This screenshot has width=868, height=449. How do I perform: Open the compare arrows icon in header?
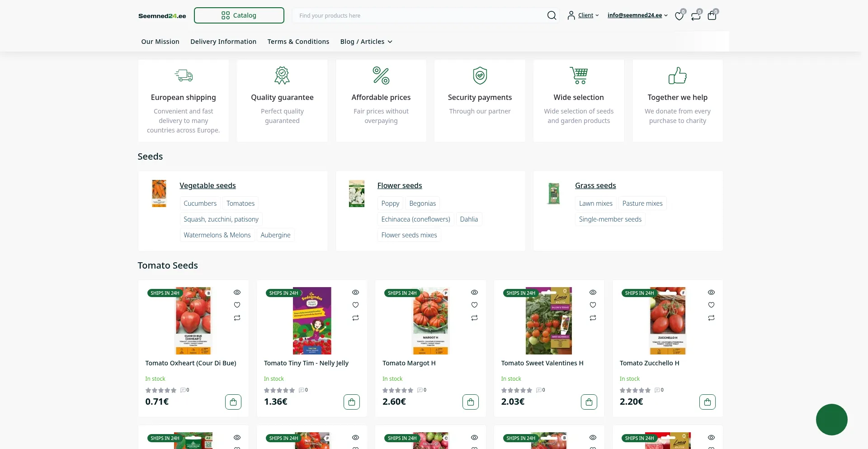click(x=696, y=16)
